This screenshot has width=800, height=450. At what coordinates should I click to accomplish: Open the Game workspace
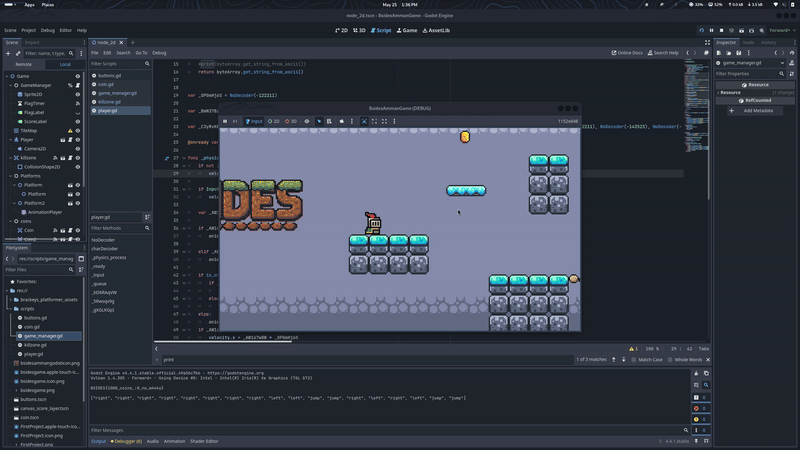tap(407, 31)
